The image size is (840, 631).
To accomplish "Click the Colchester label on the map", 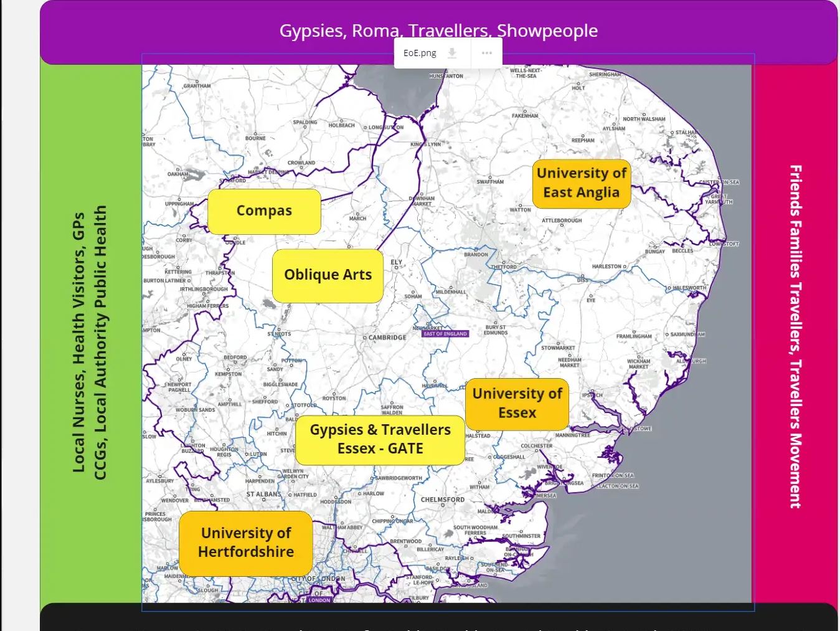I will [537, 446].
